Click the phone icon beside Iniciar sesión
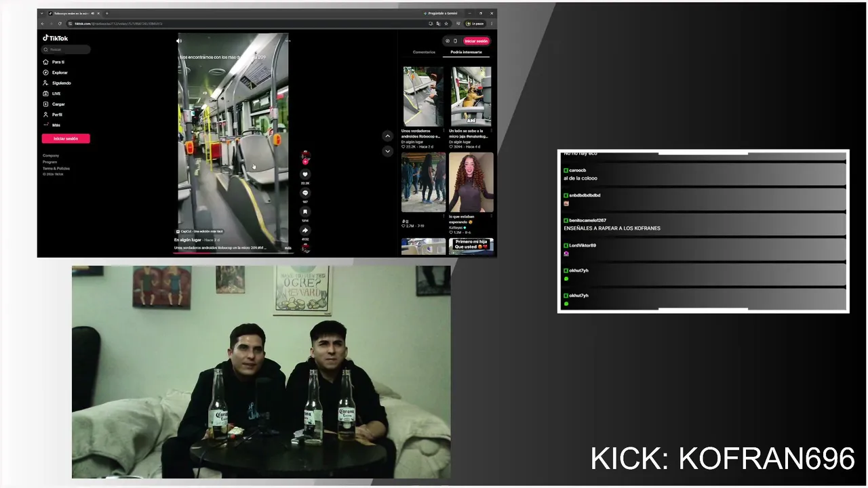Image resolution: width=868 pixels, height=488 pixels. tap(455, 41)
